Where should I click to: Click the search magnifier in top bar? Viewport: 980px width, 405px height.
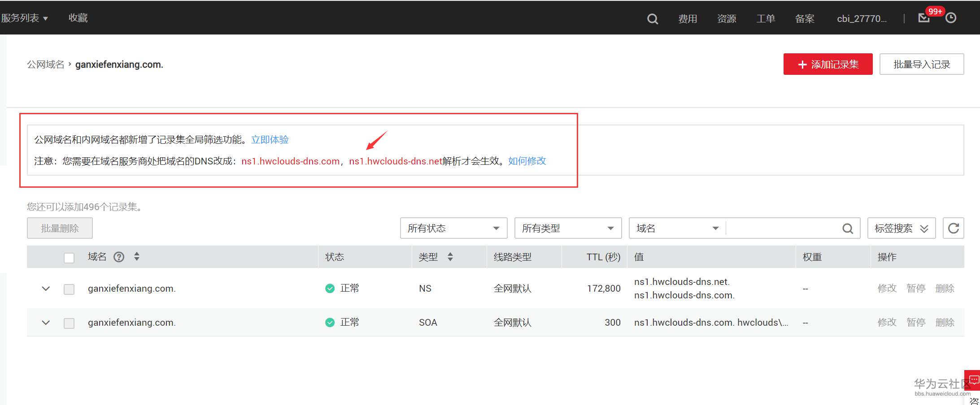[653, 18]
